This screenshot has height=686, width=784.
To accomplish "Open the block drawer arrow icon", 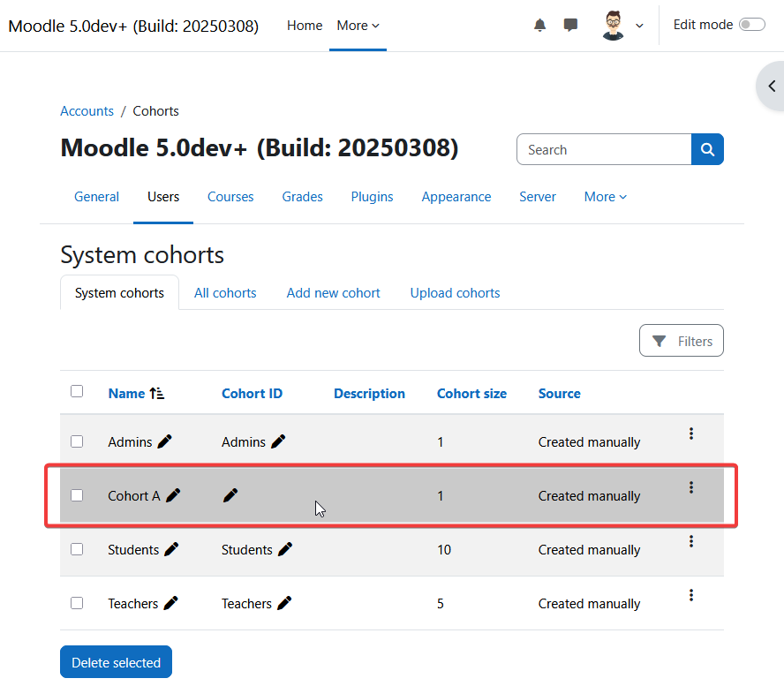I will [x=772, y=86].
